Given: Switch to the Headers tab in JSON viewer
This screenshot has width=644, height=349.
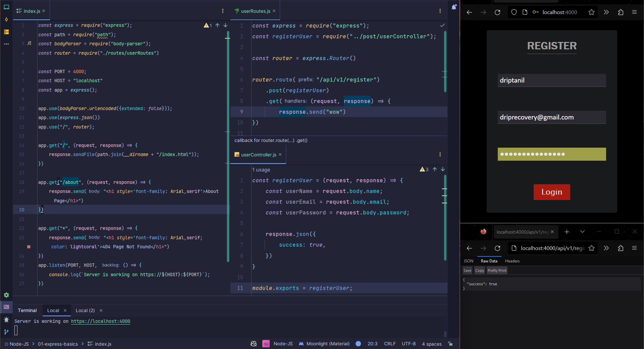Looking at the screenshot, I should 512,261.
